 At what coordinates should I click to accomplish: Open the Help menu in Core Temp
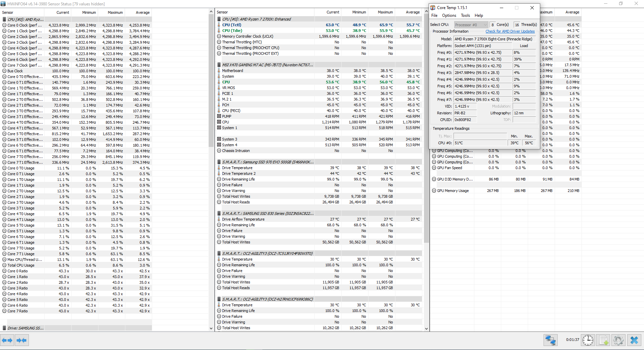click(x=479, y=15)
